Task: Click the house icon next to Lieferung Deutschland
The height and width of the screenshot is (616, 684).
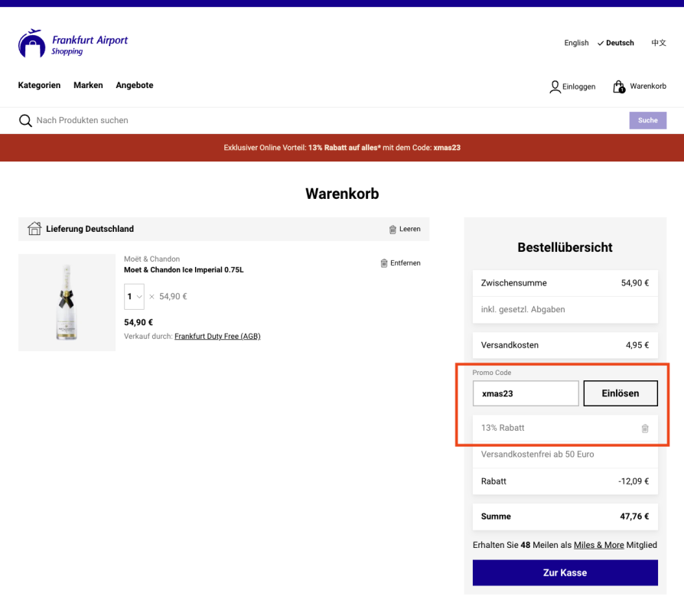Action: tap(34, 228)
